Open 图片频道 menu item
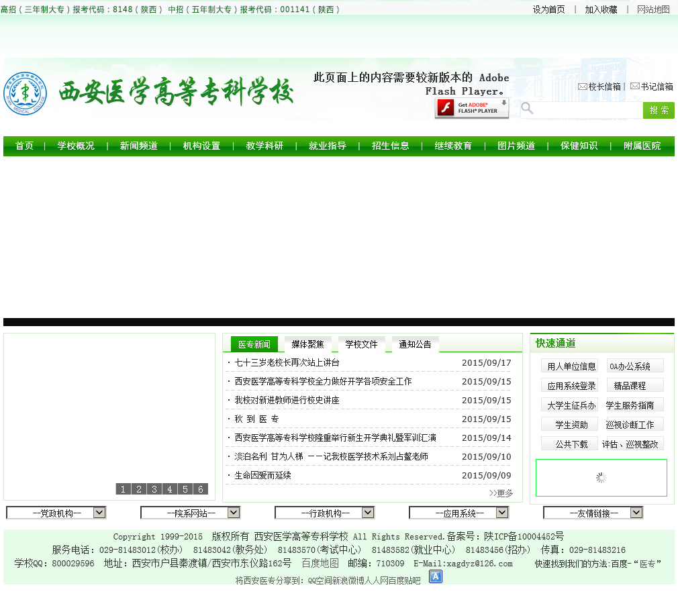Screen dimensions: 678x616 pos(516,146)
